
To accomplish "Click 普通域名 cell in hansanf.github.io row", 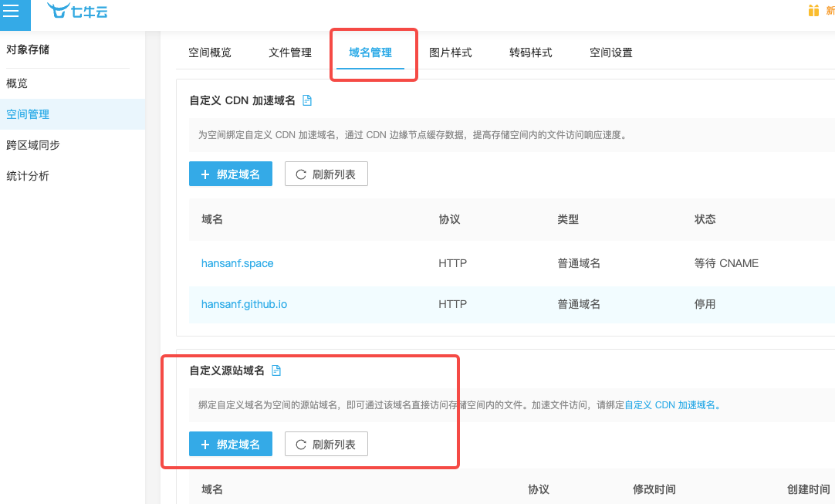I will [x=578, y=304].
